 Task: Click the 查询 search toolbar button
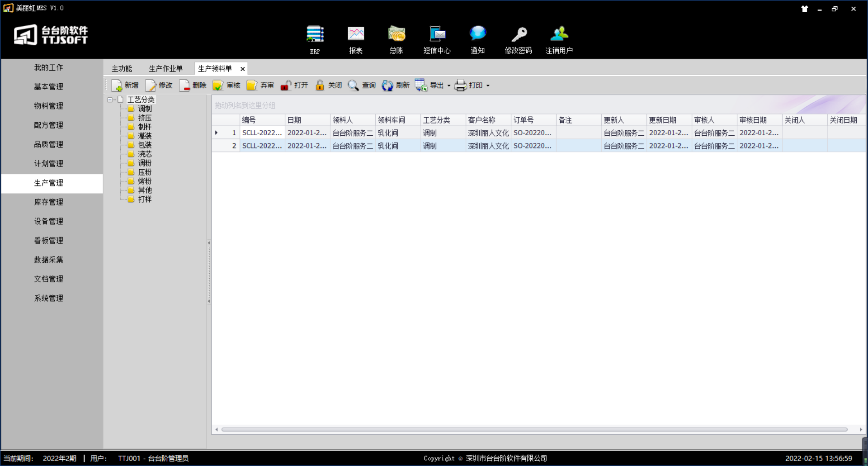(x=362, y=86)
